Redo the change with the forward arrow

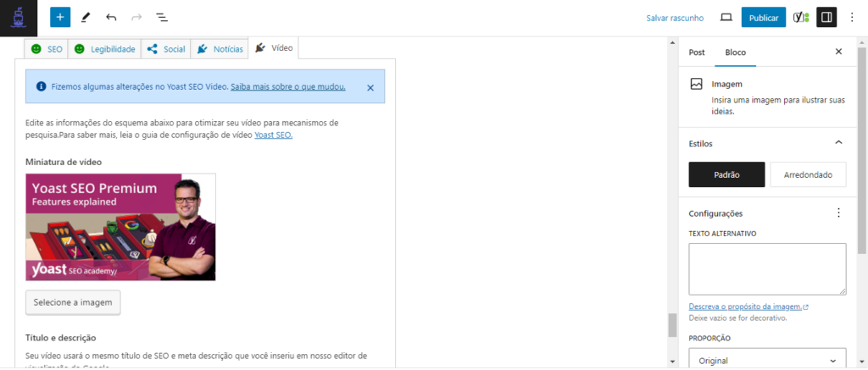(x=136, y=18)
